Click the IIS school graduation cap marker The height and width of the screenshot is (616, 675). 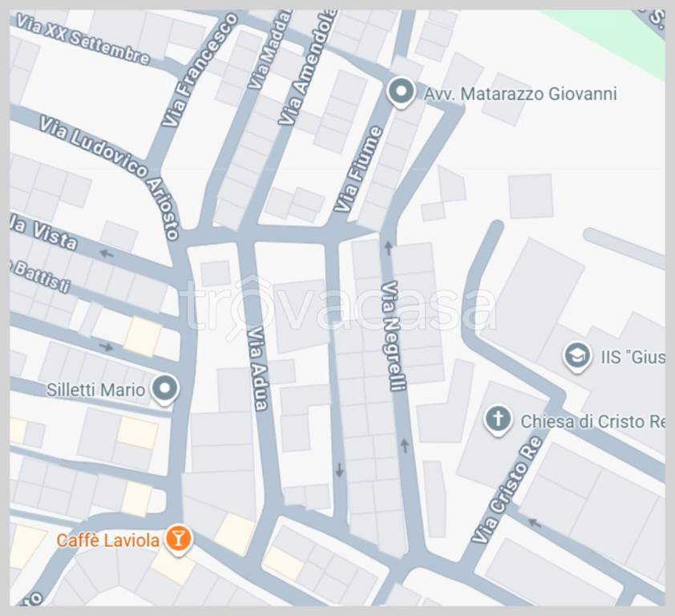click(577, 357)
